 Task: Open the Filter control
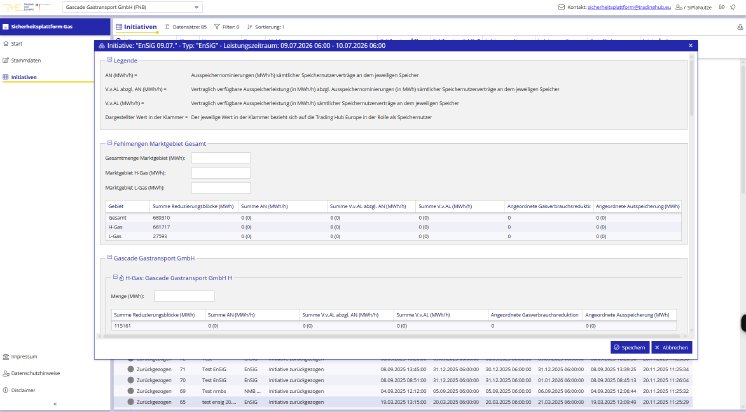click(x=226, y=27)
